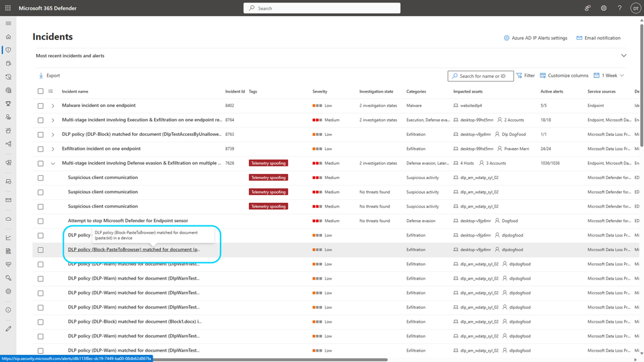644x362 pixels.
Task: Click Search for name or ID field
Action: (480, 76)
